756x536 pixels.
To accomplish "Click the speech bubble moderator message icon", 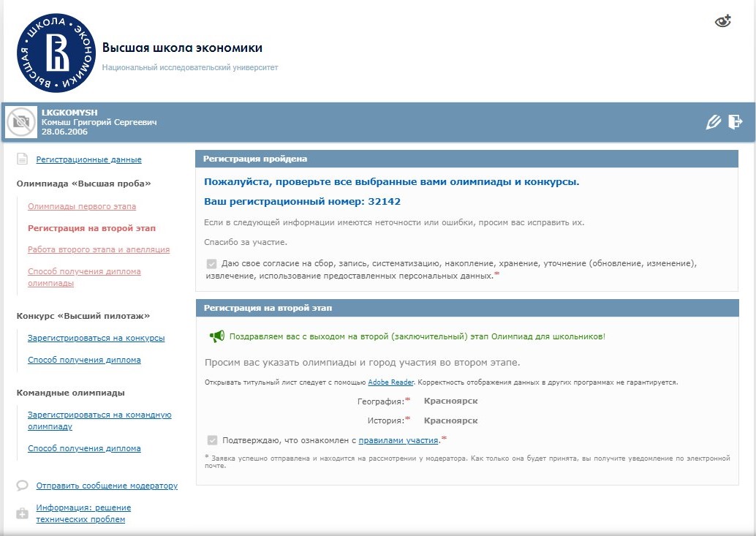I will tap(23, 486).
